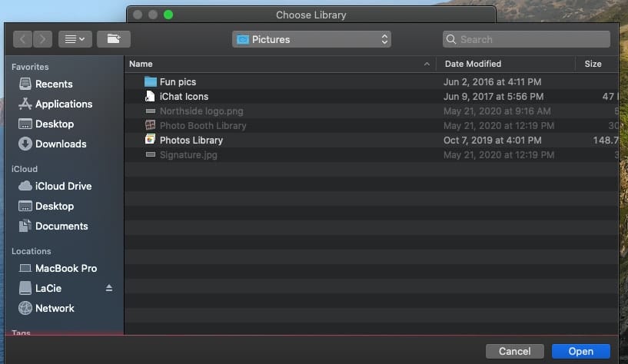The image size is (628, 364).
Task: Select Network in the sidebar
Action: [x=55, y=308]
